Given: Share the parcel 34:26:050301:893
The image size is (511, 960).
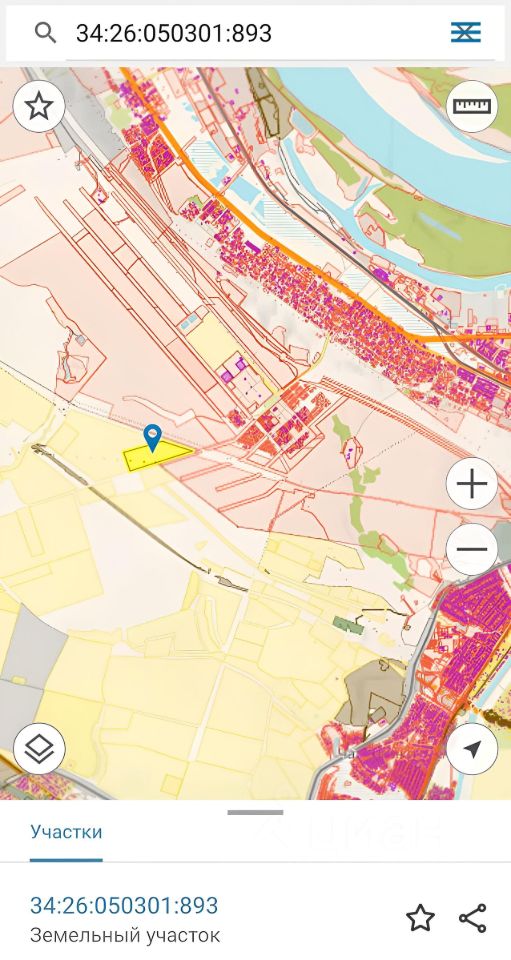Looking at the screenshot, I should (x=472, y=918).
